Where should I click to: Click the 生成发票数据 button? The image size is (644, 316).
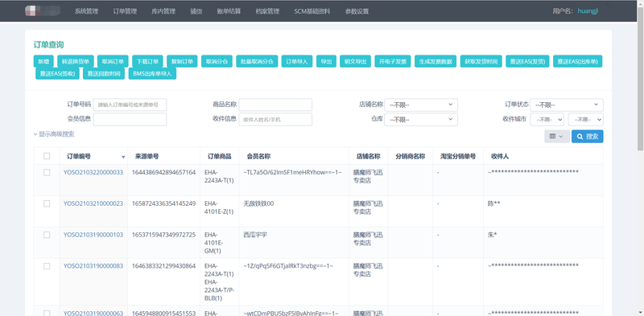pos(436,61)
